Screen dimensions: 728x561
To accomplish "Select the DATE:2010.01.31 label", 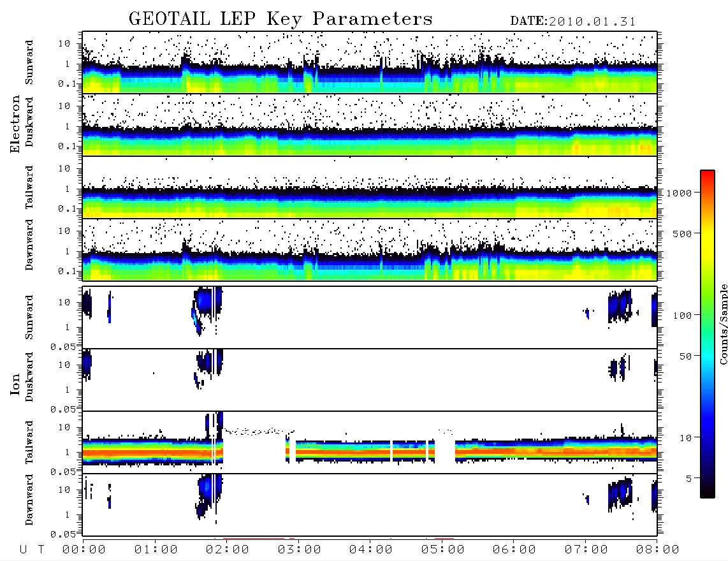I will pos(573,22).
